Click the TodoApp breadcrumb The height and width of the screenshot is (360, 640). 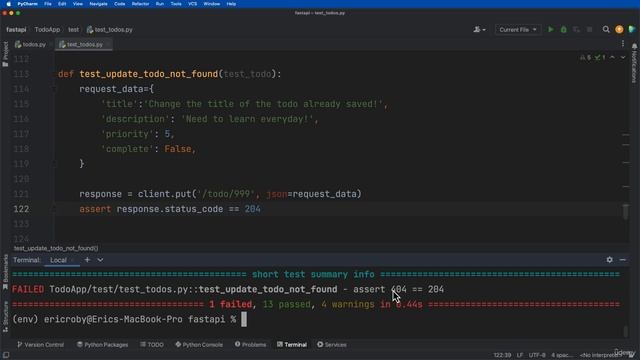pos(47,29)
